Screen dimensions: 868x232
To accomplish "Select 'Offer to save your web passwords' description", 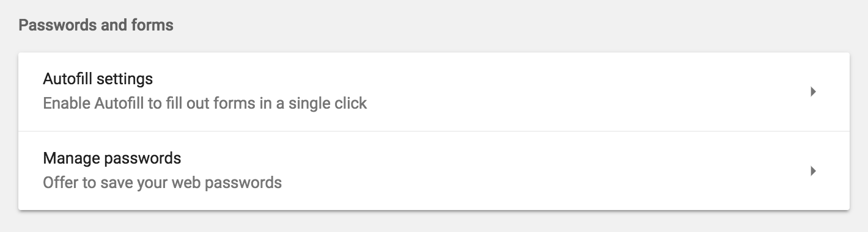I will point(162,182).
